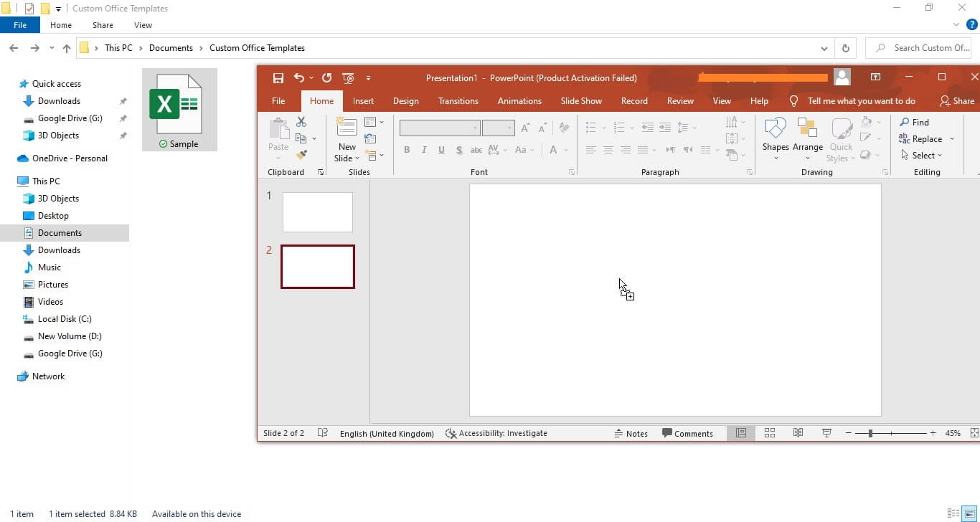The image size is (980, 522).
Task: Toggle strikethrough formatting
Action: 458,150
